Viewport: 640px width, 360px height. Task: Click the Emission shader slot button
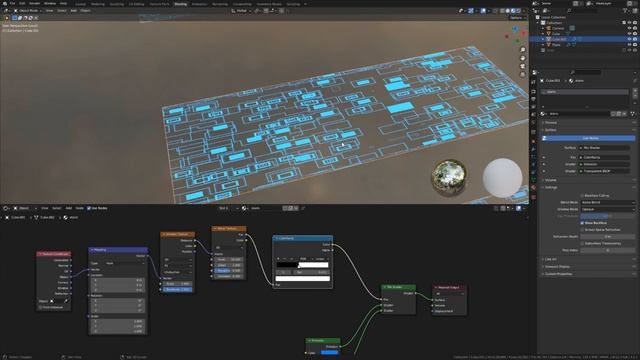(604, 164)
